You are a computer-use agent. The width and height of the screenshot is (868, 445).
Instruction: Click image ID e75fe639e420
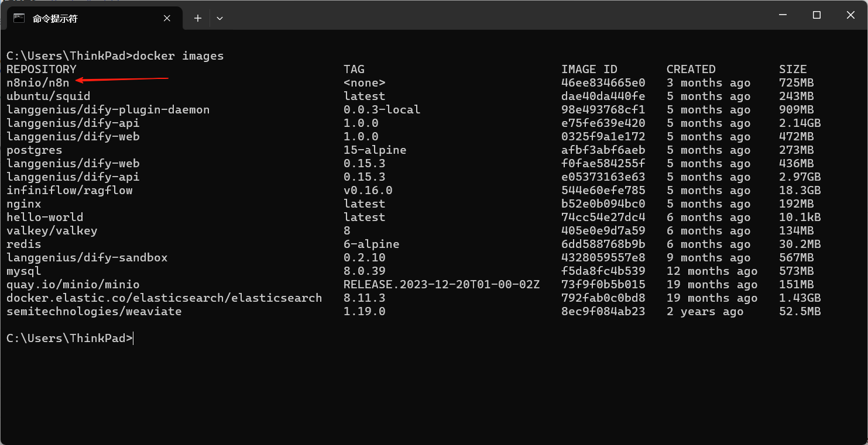pos(603,123)
